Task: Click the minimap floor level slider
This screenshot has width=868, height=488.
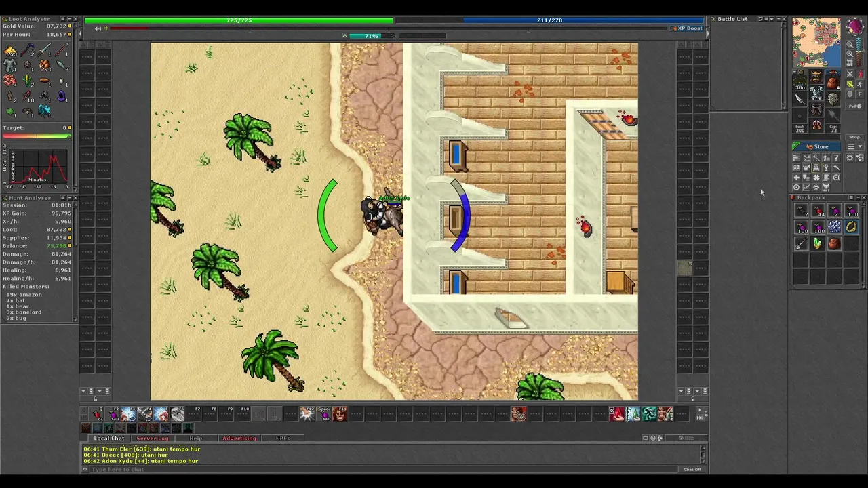Action: (x=859, y=51)
